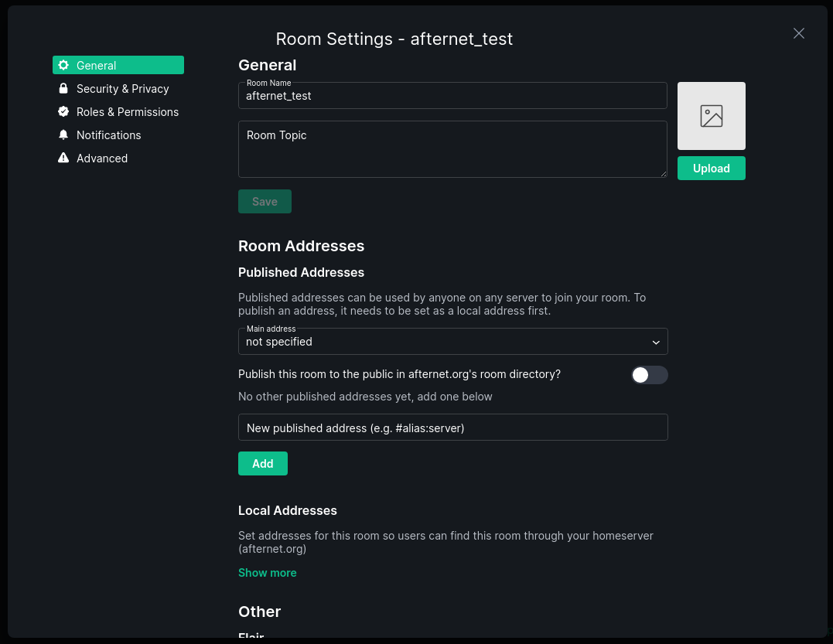Click the Security & Privacy lock icon
This screenshot has width=833, height=644.
point(63,89)
